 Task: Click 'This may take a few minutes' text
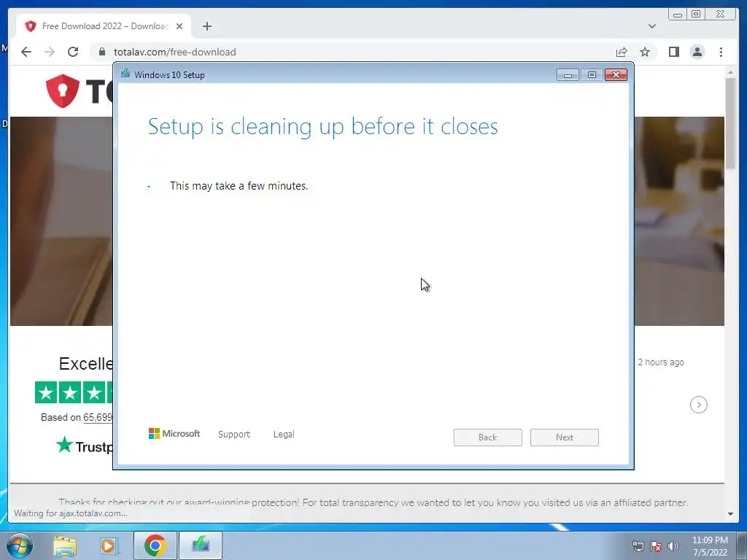click(x=239, y=186)
